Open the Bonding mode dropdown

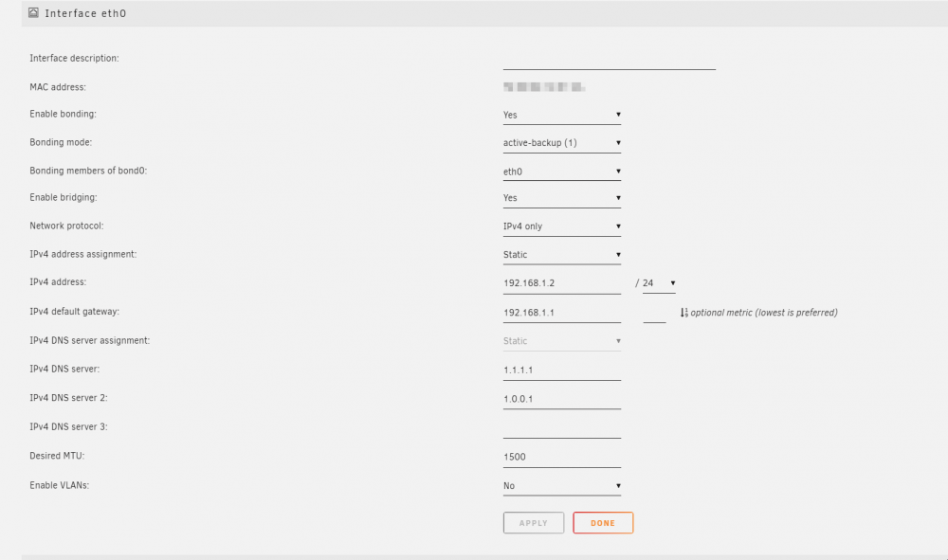[x=561, y=143]
